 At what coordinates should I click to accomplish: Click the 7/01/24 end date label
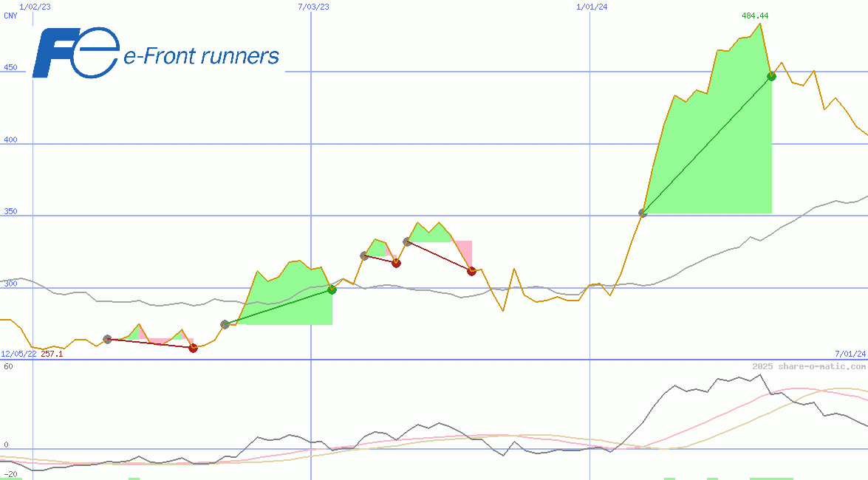pyautogui.click(x=850, y=354)
